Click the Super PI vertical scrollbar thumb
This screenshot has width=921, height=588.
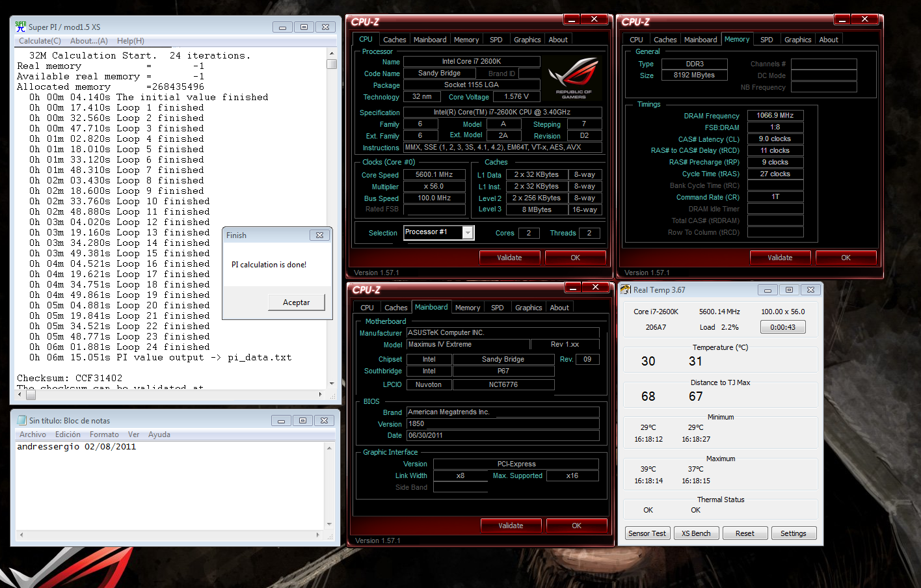coord(332,64)
